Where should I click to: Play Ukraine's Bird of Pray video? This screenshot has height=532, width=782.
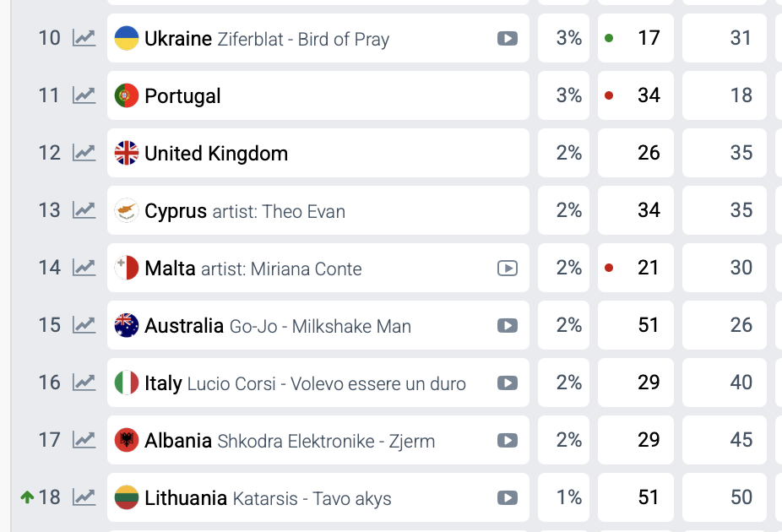click(x=507, y=38)
